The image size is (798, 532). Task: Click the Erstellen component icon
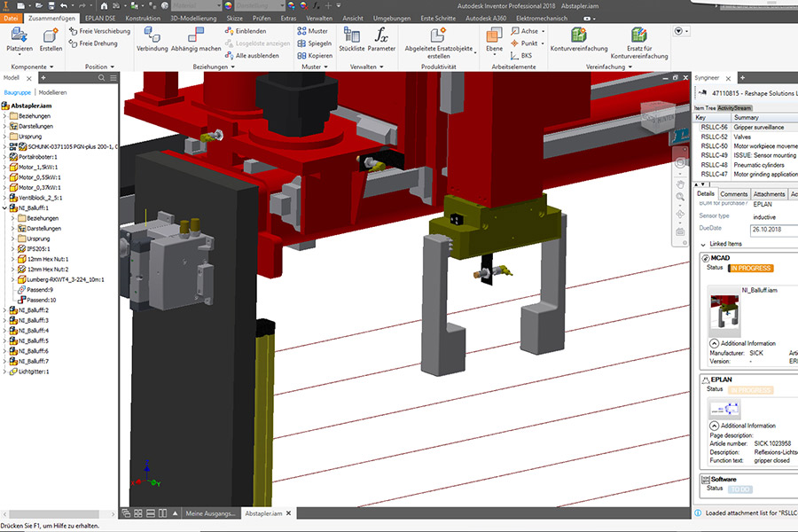pos(51,40)
